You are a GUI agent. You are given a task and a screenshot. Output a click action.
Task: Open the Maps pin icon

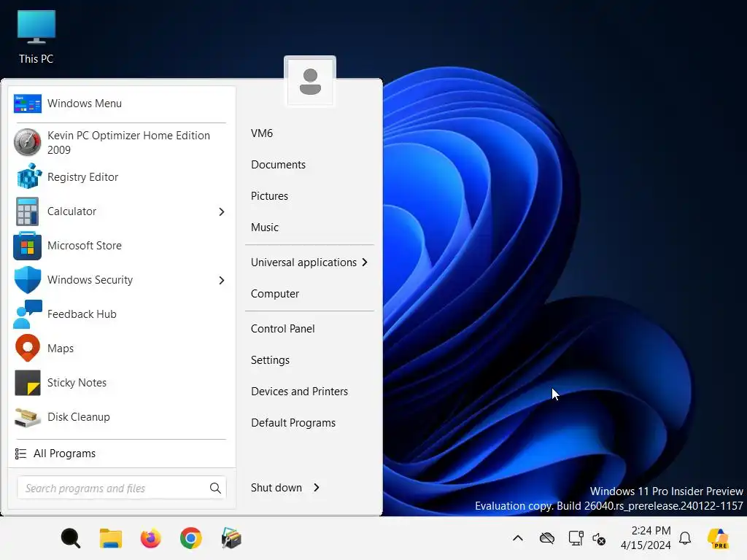28,349
